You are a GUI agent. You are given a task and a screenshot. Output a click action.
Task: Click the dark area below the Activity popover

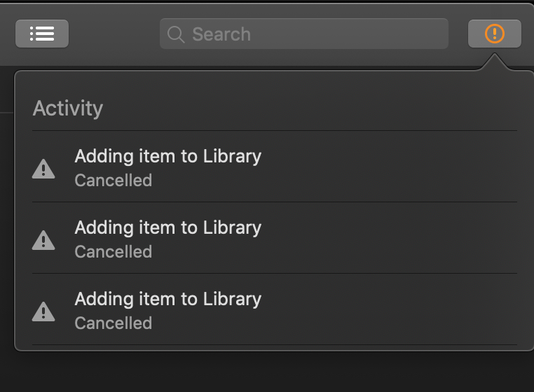266,371
